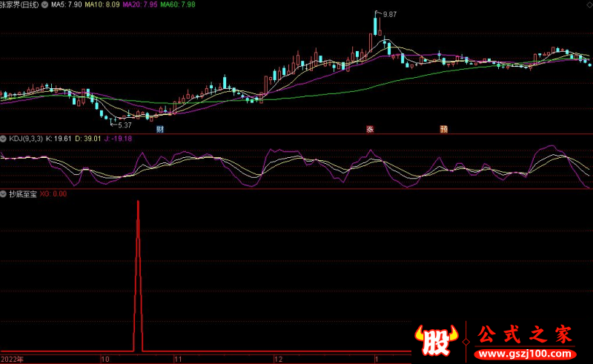Click the 9.87 high price label
The height and width of the screenshot is (364, 593).
pyautogui.click(x=389, y=14)
